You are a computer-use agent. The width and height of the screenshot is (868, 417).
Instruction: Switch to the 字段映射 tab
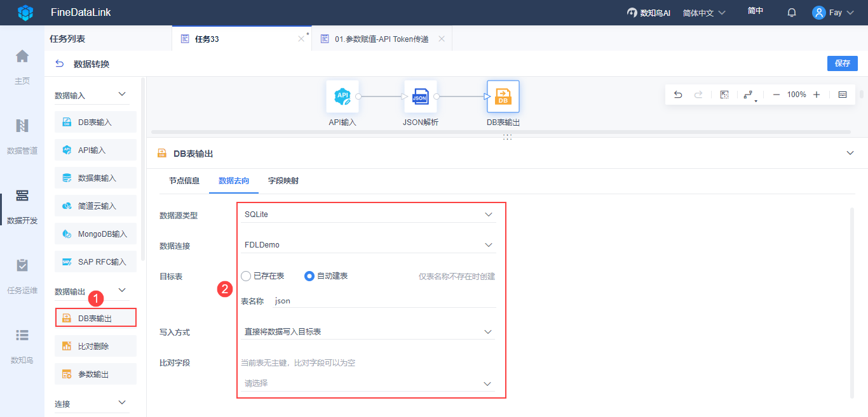[283, 181]
